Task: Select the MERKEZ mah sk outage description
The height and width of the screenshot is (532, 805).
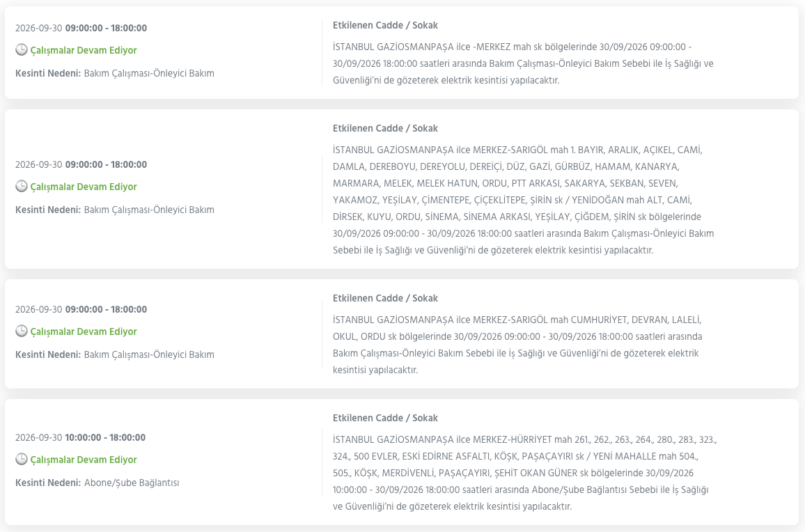Action: click(x=523, y=63)
